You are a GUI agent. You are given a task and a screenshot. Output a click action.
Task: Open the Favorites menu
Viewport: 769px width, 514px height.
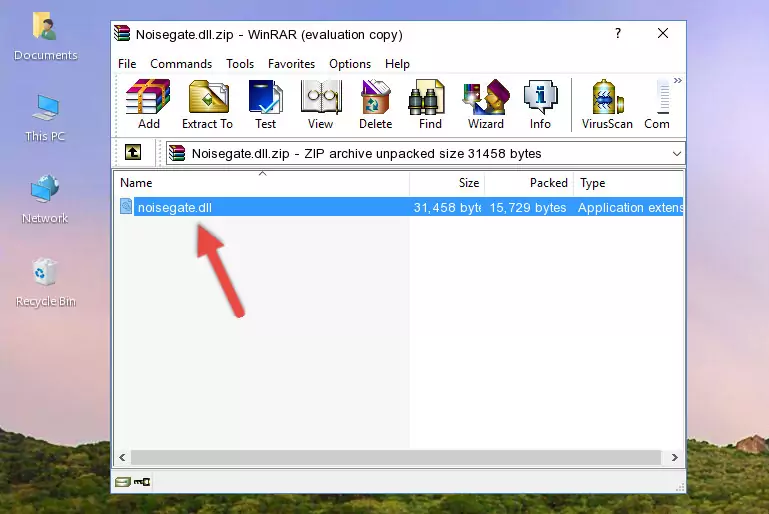click(291, 64)
